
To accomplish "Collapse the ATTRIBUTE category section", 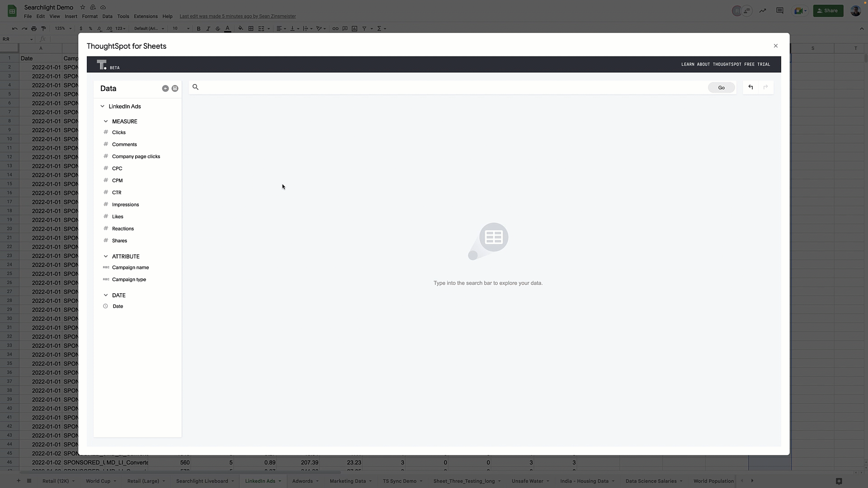I will tap(105, 256).
